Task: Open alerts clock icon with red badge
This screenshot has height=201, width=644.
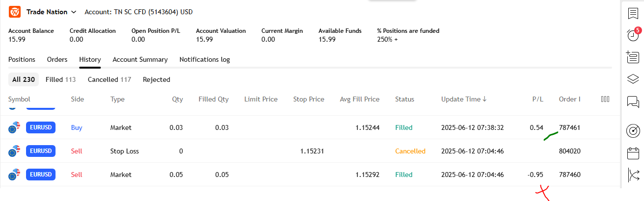Action: click(x=633, y=35)
